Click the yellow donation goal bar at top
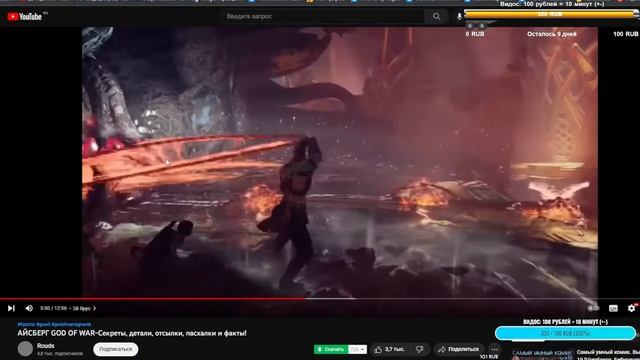The width and height of the screenshot is (640, 360). click(x=551, y=14)
